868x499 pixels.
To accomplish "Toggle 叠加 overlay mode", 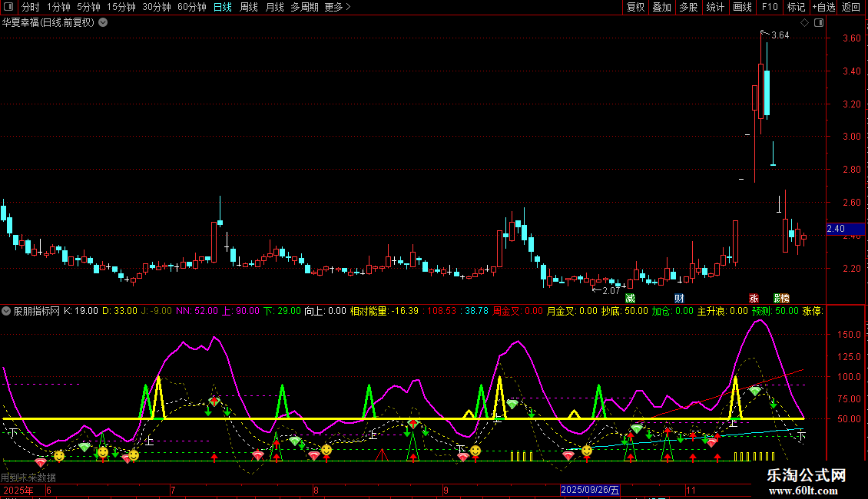I will tap(661, 8).
